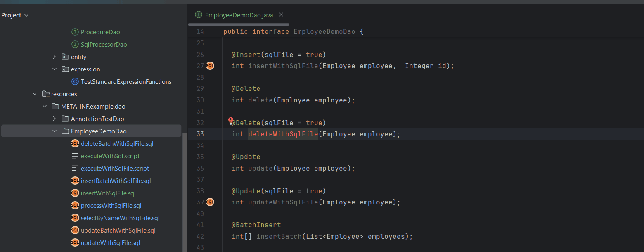Click script icon of executeWithSqlFile.script

pos(75,168)
